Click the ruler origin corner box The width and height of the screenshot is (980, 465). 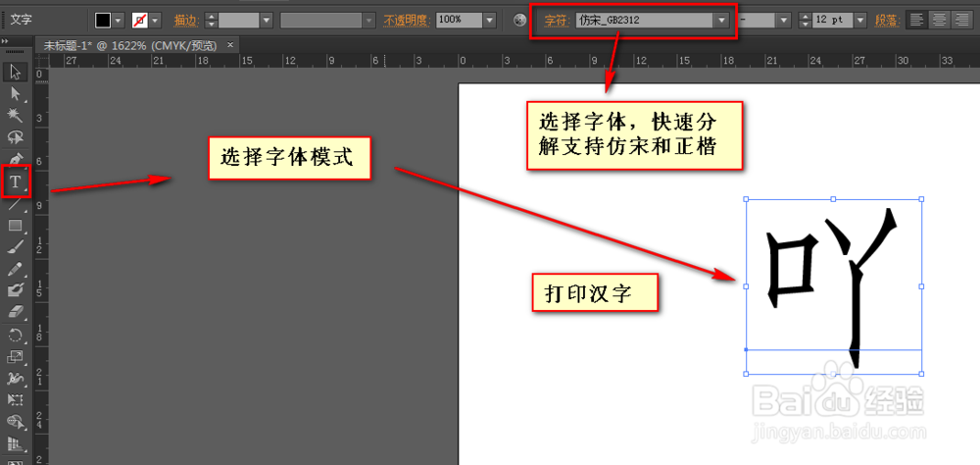40,61
